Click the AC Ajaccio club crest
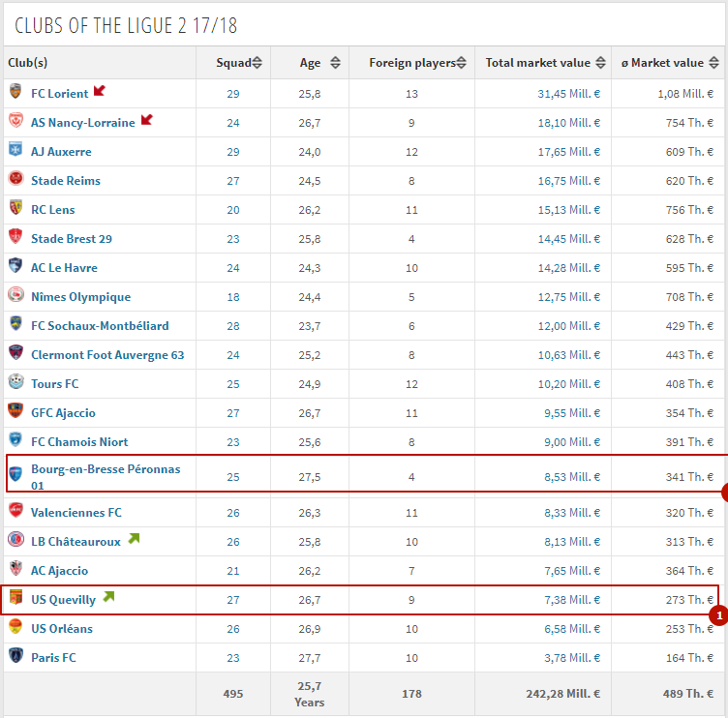The height and width of the screenshot is (718, 728). click(x=15, y=568)
